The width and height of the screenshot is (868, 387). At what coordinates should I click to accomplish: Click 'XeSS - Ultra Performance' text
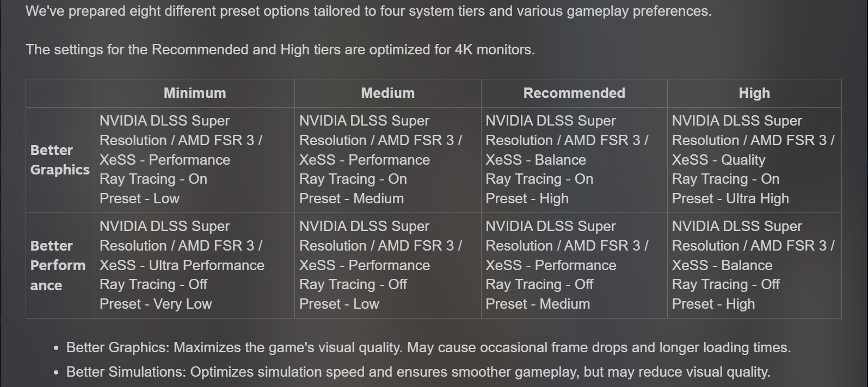[182, 265]
